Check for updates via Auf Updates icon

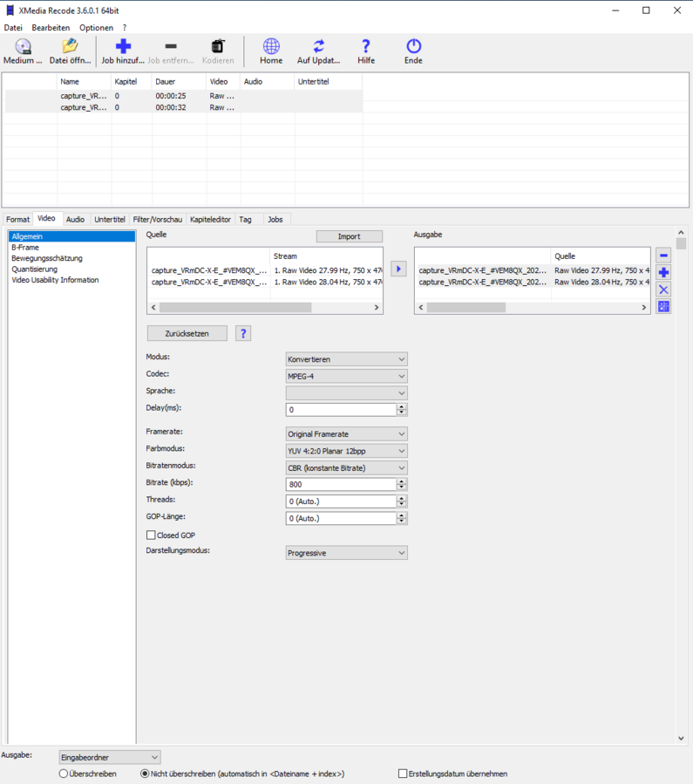click(x=319, y=47)
